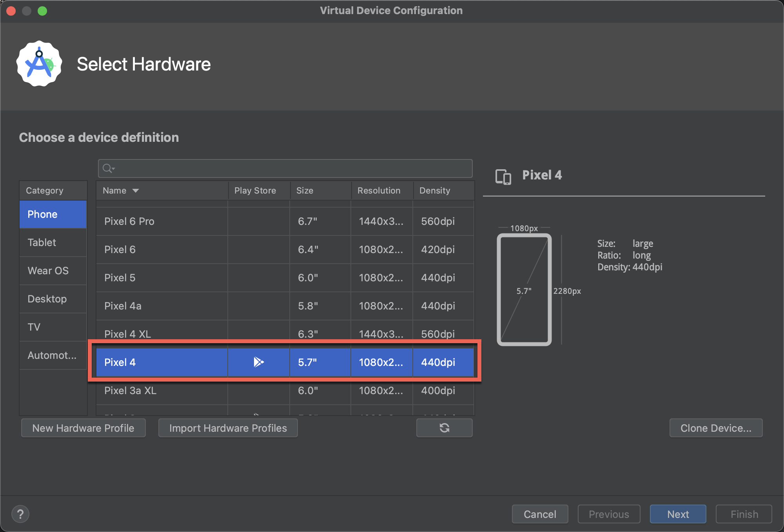
Task: Open the Automotive category
Action: pyautogui.click(x=52, y=355)
